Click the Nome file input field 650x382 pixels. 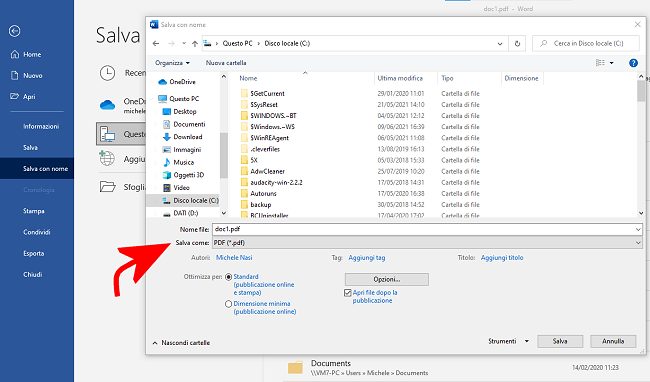coord(427,229)
